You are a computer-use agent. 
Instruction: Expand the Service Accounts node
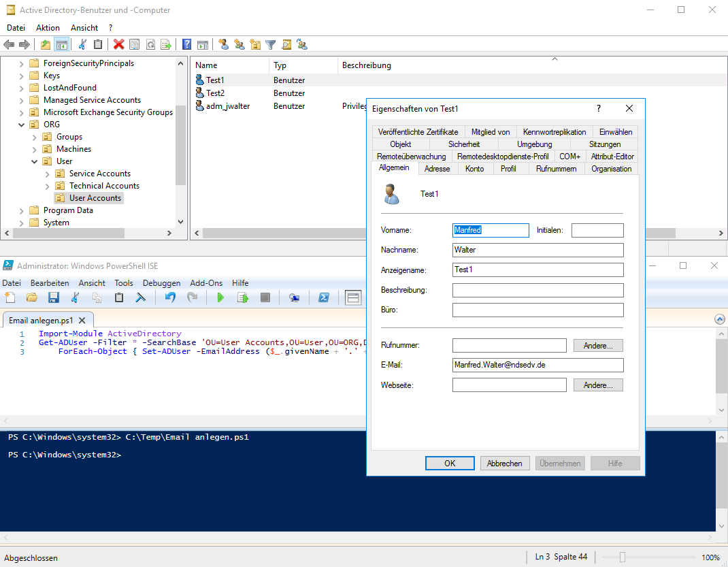coord(48,174)
